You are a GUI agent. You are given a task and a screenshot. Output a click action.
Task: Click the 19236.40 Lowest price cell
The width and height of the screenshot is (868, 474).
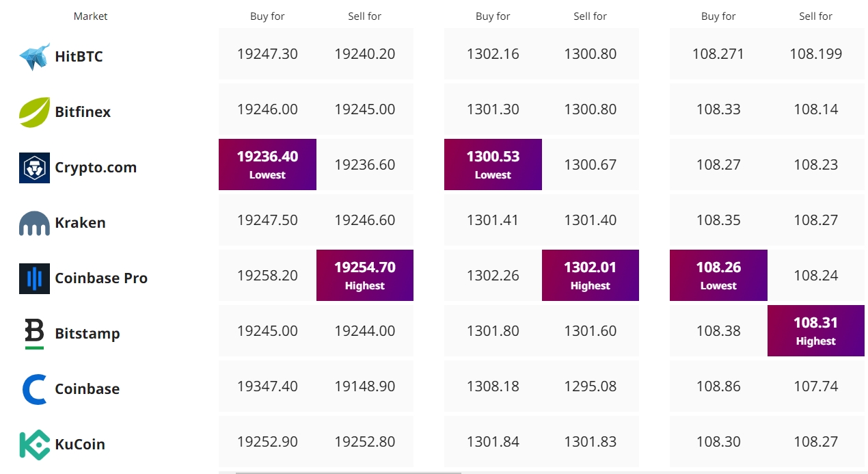tap(267, 164)
